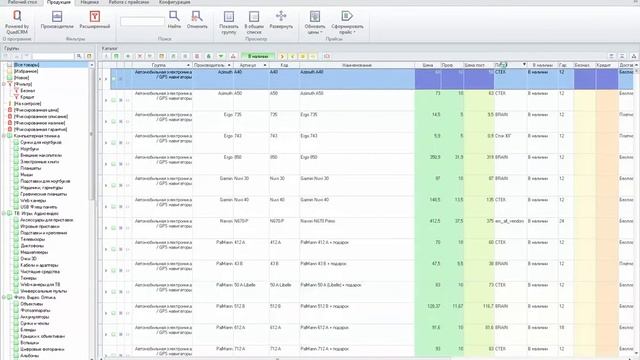Select [На контроле] in the tree
This screenshot has height=360, width=640.
(x=28, y=104)
